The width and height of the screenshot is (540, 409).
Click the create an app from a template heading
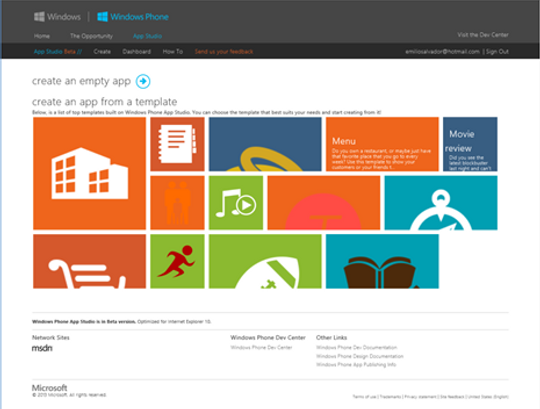click(104, 102)
